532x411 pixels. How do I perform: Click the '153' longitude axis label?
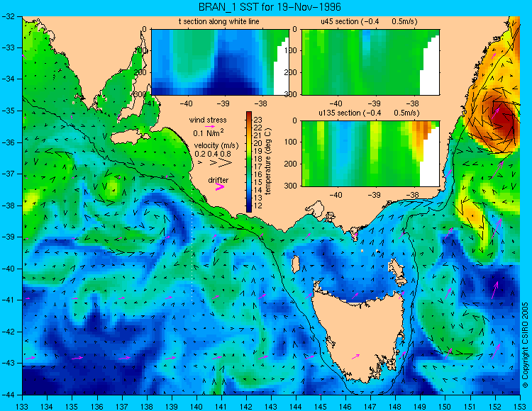pyautogui.click(x=519, y=407)
